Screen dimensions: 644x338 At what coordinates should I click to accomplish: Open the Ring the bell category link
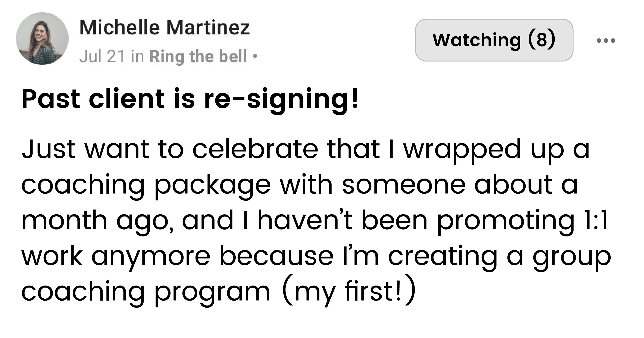[x=198, y=57]
